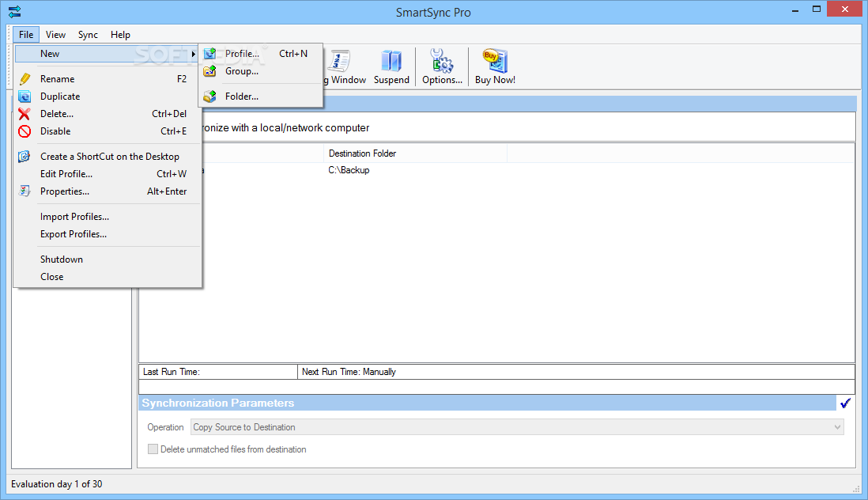Select Export Profiles... menu entry
The width and height of the screenshot is (868, 500).
point(107,234)
